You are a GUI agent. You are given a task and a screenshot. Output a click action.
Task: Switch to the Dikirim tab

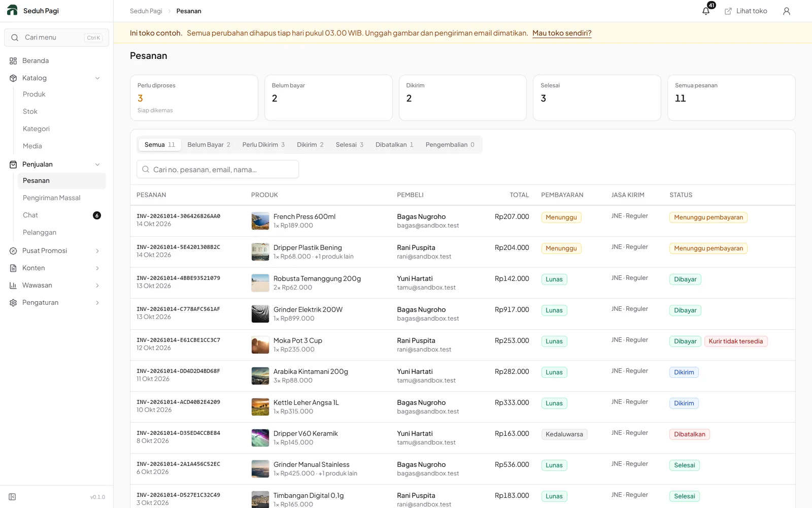point(310,145)
